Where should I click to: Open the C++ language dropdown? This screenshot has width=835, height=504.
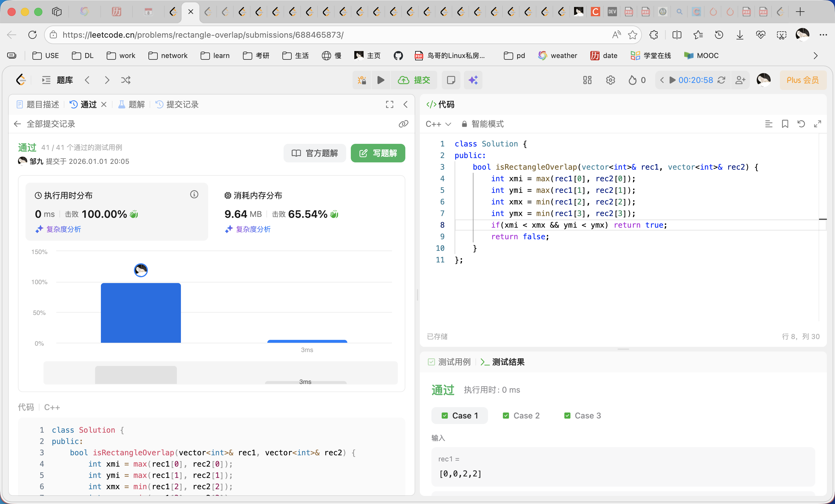point(438,124)
